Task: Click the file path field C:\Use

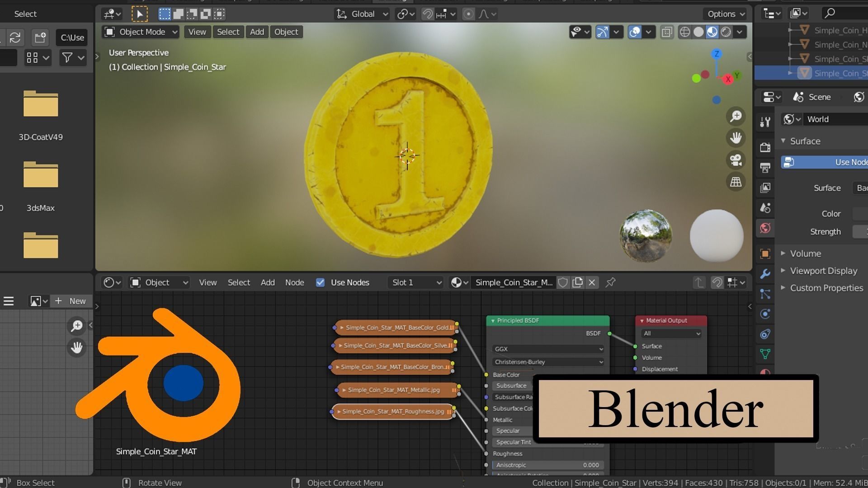Action: pos(72,38)
